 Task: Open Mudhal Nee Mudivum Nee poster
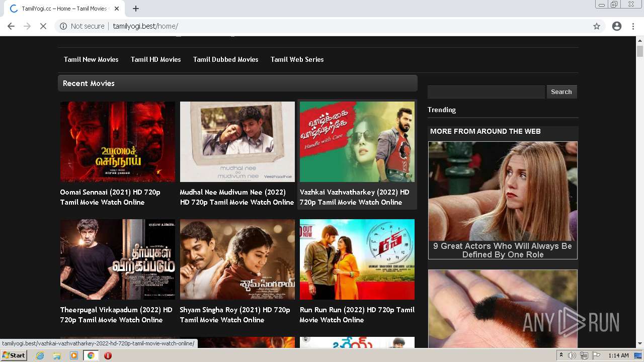tap(237, 142)
